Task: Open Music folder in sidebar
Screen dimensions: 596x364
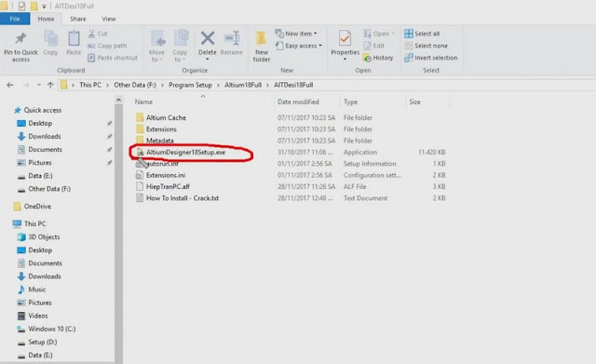Action: pyautogui.click(x=37, y=290)
